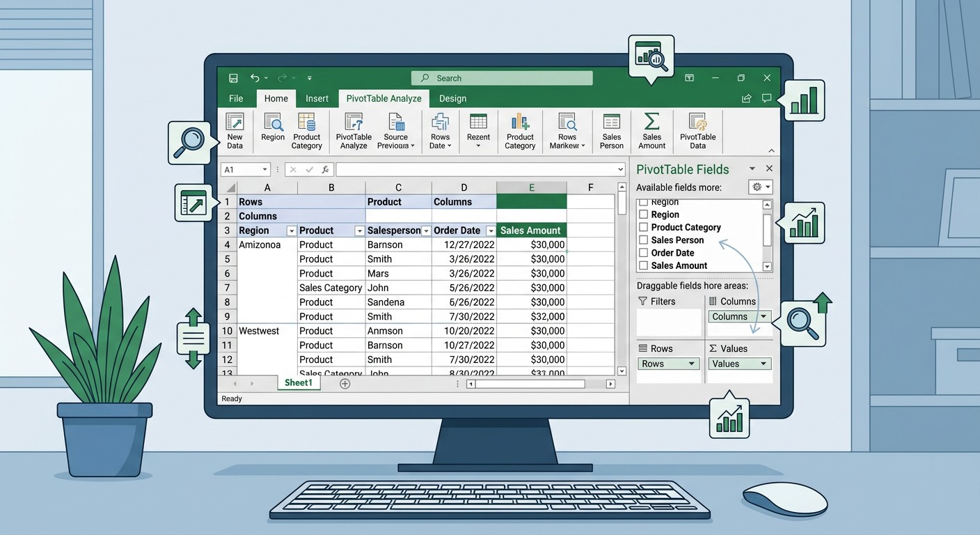The image size is (980, 535).
Task: Select row 4 header
Action: tap(227, 245)
